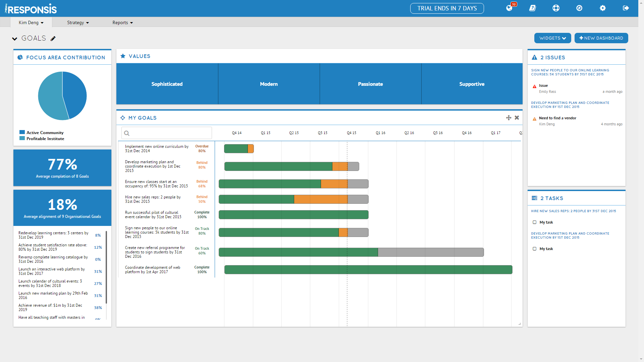Click the focus area contribution pie chart icon
The height and width of the screenshot is (362, 644).
(20, 57)
